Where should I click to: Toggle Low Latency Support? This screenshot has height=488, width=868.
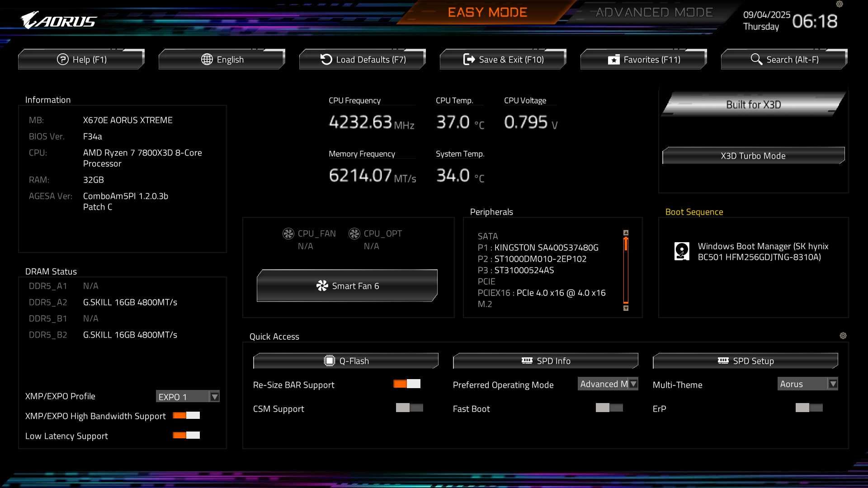[x=186, y=435]
